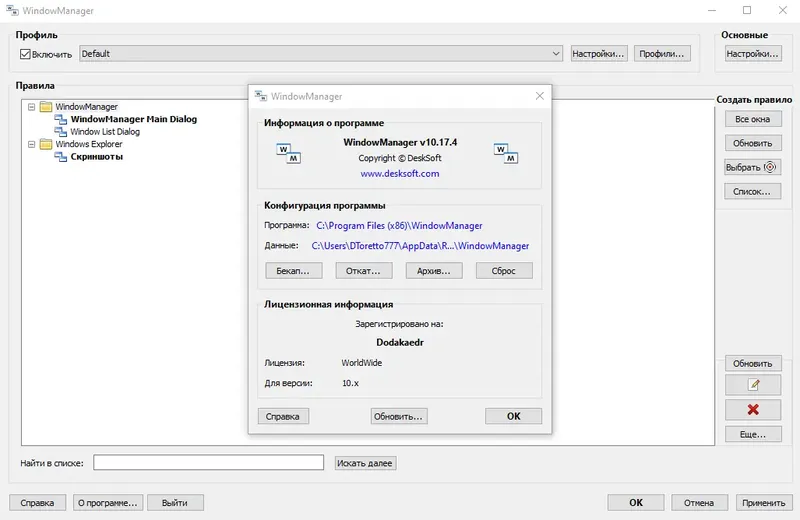This screenshot has width=800, height=520.
Task: Click window icon beside Window List Dialog
Action: tap(61, 132)
